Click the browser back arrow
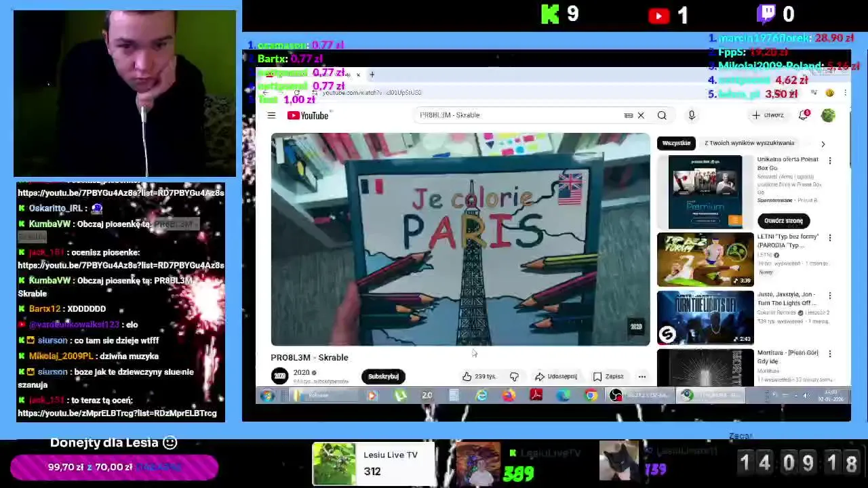The image size is (868, 488). click(265, 92)
